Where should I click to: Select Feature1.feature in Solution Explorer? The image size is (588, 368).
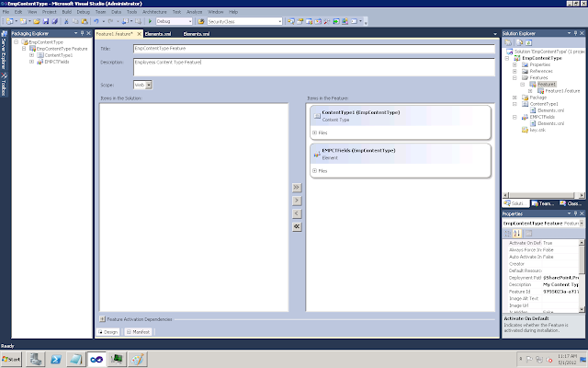[x=562, y=91]
